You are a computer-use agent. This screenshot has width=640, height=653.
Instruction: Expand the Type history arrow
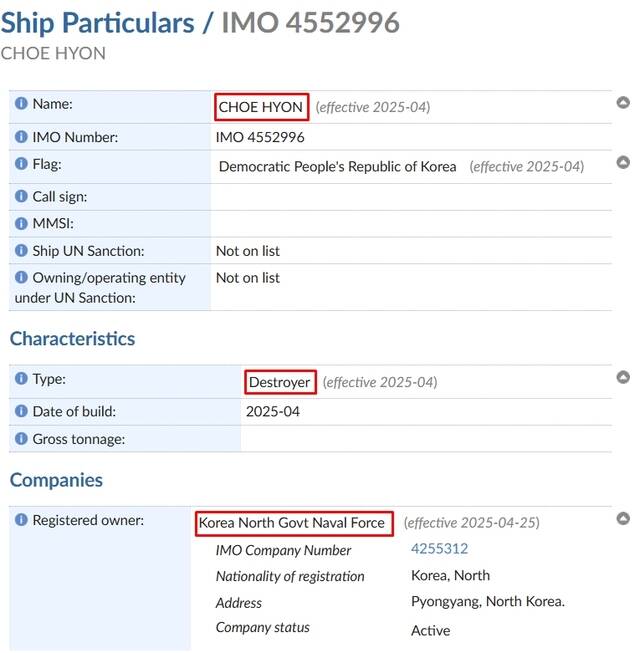pos(623,377)
